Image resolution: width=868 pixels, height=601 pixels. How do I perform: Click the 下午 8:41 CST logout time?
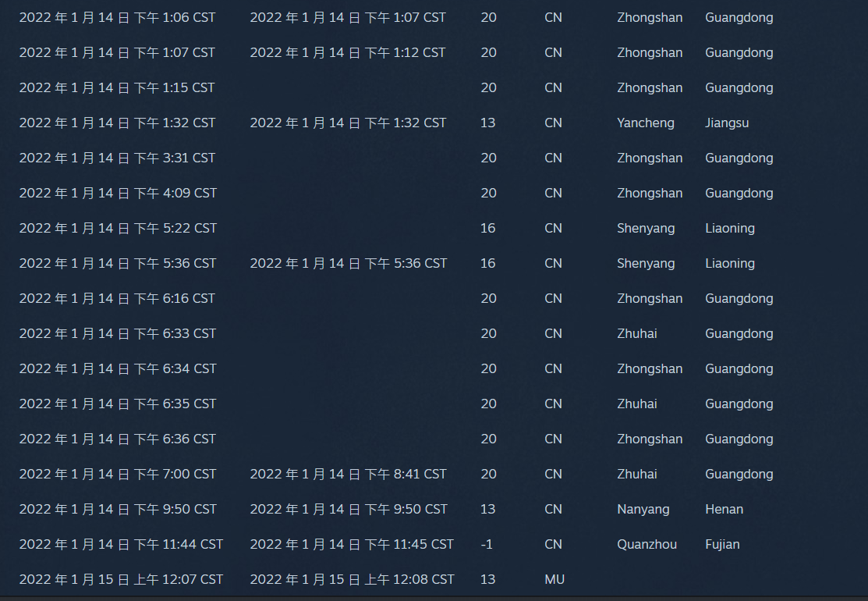pyautogui.click(x=348, y=474)
